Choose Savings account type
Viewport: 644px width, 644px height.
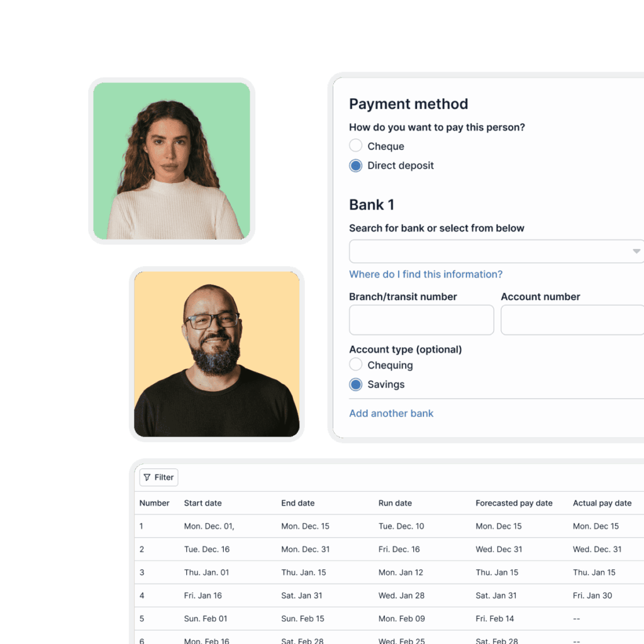pyautogui.click(x=356, y=384)
